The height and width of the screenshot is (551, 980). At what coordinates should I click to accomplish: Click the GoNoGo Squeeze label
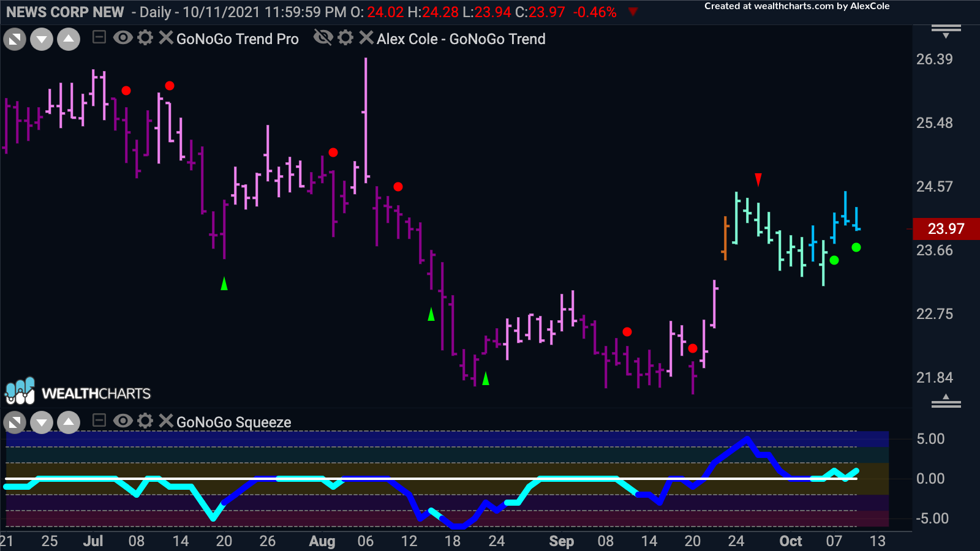(233, 422)
